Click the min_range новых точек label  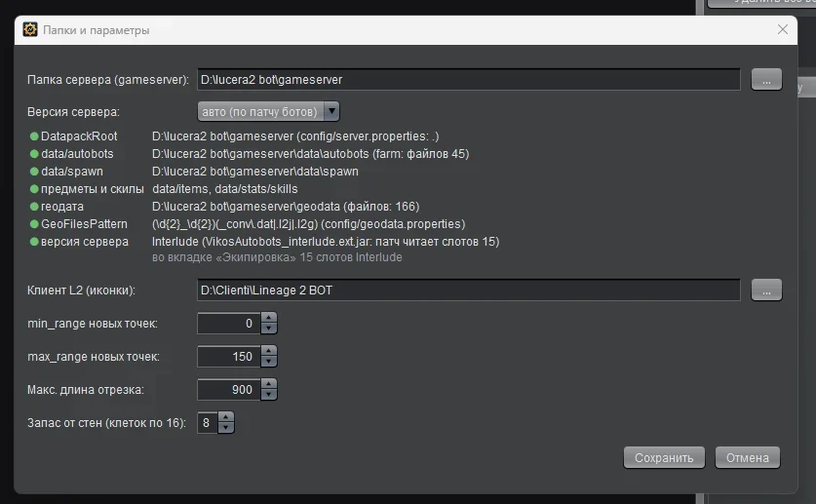coord(93,324)
